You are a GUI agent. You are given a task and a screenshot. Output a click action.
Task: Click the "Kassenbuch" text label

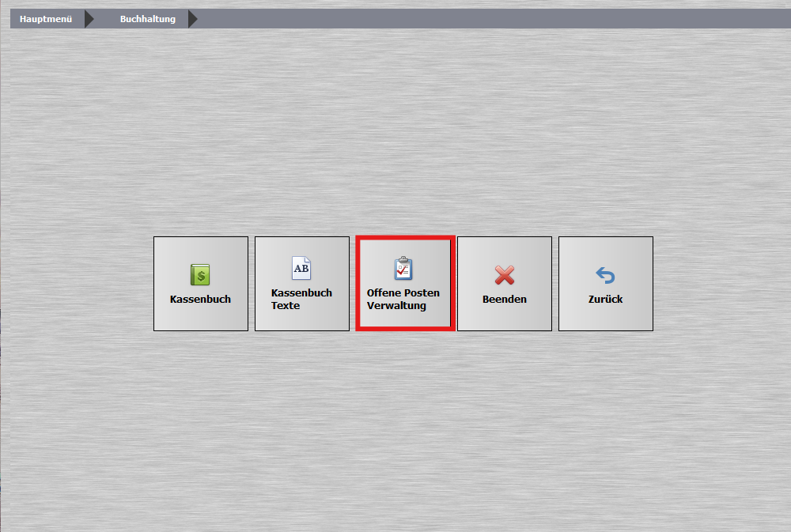click(200, 300)
